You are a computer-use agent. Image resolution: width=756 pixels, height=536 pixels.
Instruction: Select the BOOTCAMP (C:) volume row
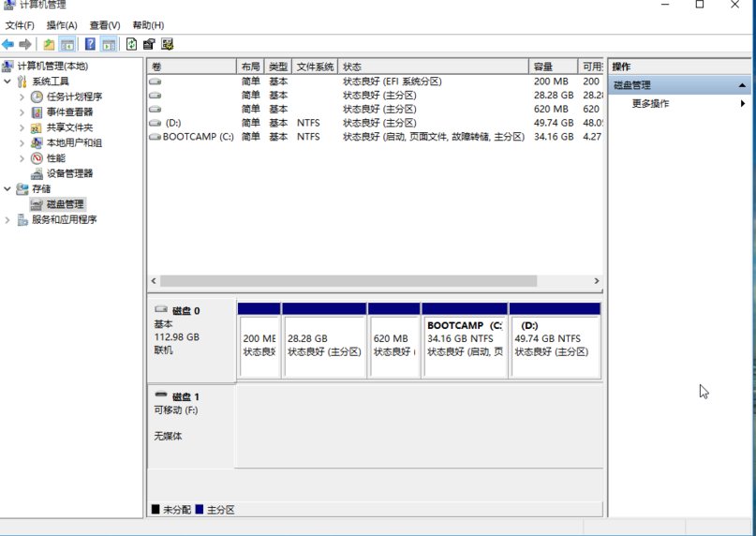pos(375,137)
